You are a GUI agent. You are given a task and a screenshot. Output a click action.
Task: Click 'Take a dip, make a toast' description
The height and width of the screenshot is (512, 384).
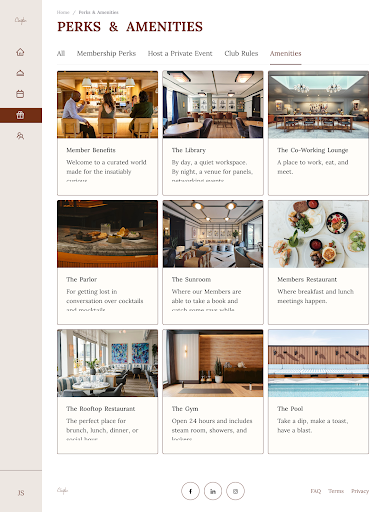pyautogui.click(x=313, y=425)
